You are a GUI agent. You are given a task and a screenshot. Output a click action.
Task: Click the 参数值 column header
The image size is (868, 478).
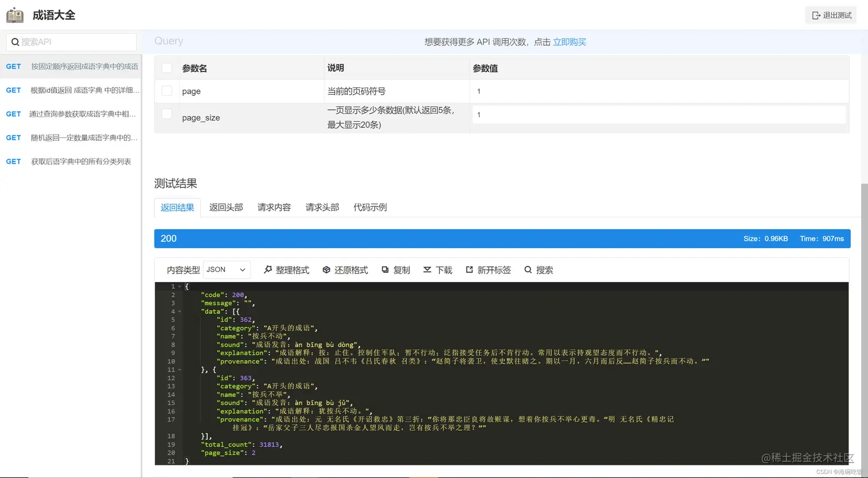coord(485,68)
